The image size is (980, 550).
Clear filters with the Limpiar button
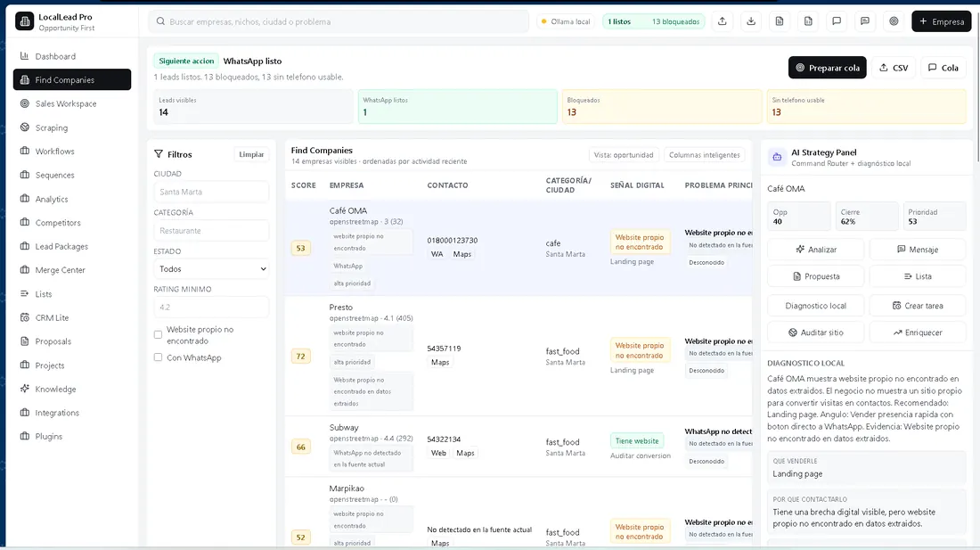[251, 153]
